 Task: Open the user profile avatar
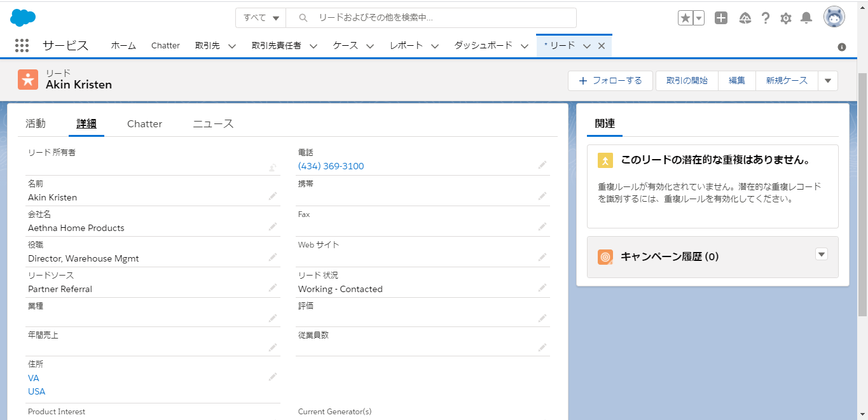click(834, 17)
